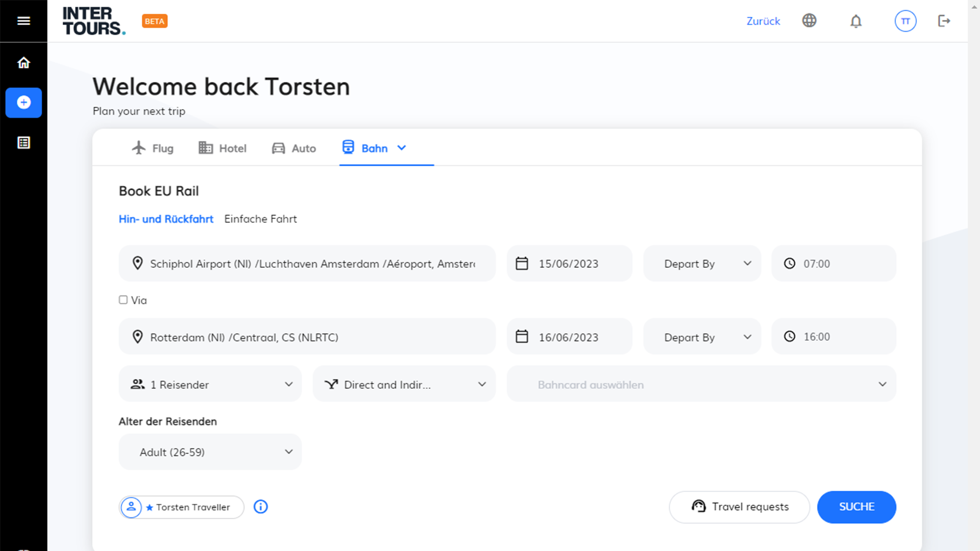Open the globe language selector
This screenshot has width=980, height=551.
pyautogui.click(x=809, y=21)
